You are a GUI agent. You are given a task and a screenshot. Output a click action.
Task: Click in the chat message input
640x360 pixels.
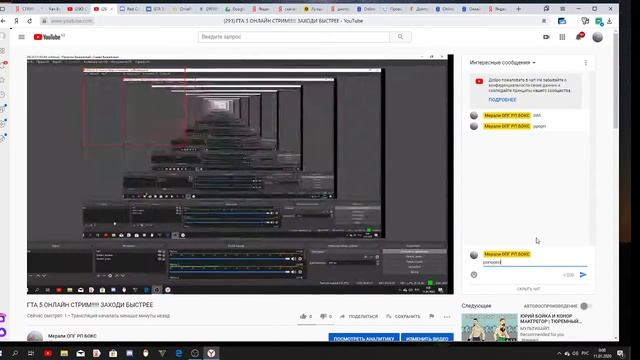(x=535, y=262)
